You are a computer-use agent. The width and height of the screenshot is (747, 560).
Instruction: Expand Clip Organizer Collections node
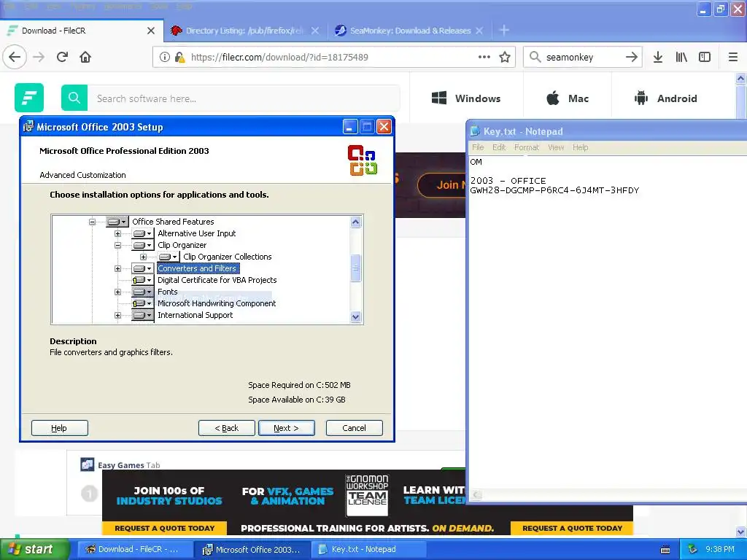(x=143, y=257)
